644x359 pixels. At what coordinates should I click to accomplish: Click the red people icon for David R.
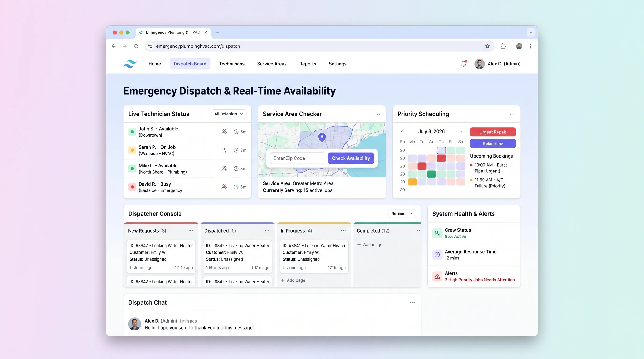pyautogui.click(x=224, y=187)
